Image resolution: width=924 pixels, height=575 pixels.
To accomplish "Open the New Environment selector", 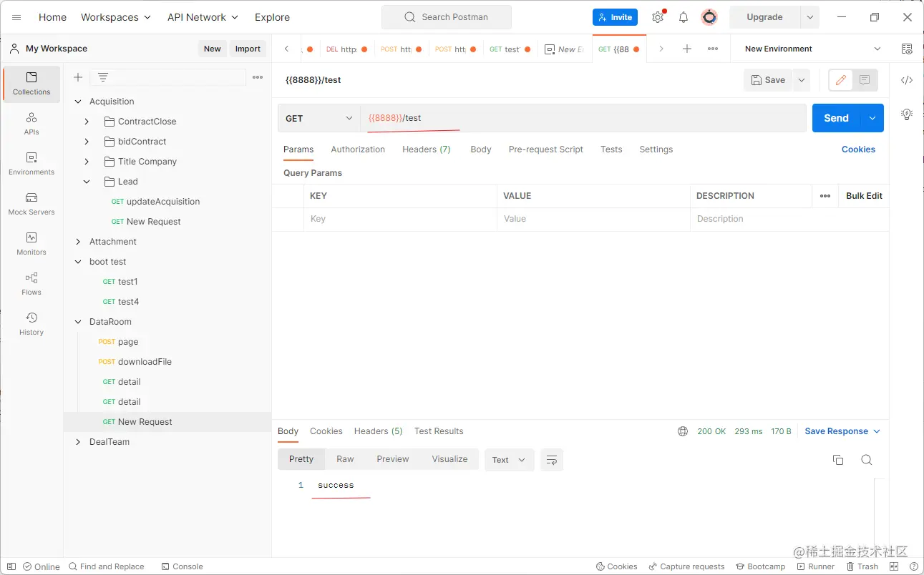I will [812, 49].
